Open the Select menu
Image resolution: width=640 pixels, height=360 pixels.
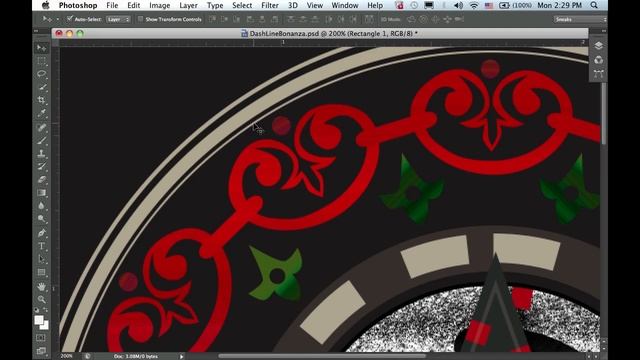click(242, 5)
